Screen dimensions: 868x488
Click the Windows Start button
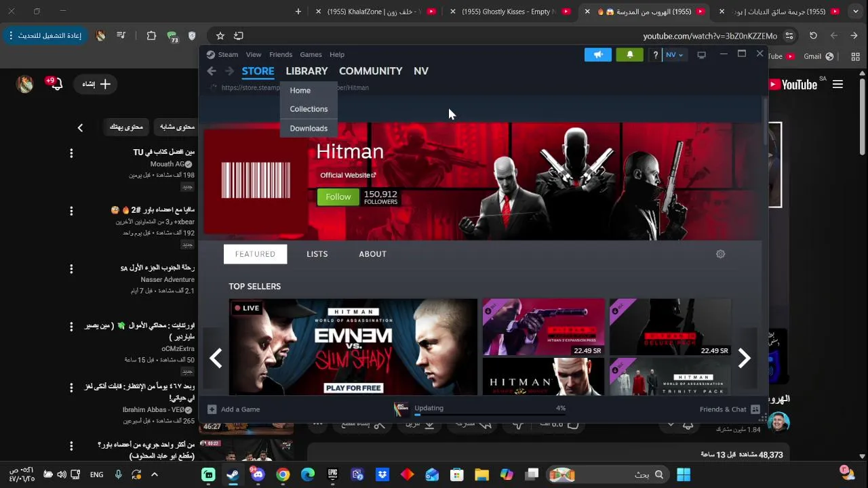684,474
